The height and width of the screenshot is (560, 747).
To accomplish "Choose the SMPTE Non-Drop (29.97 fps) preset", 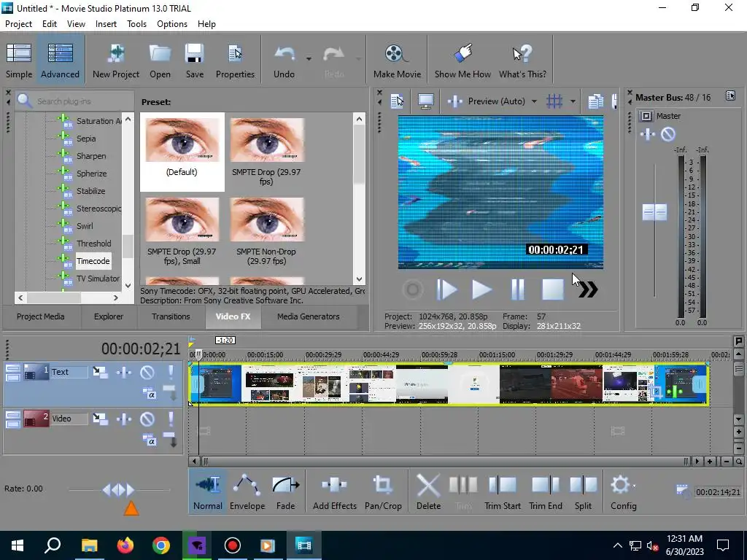I will (x=267, y=231).
